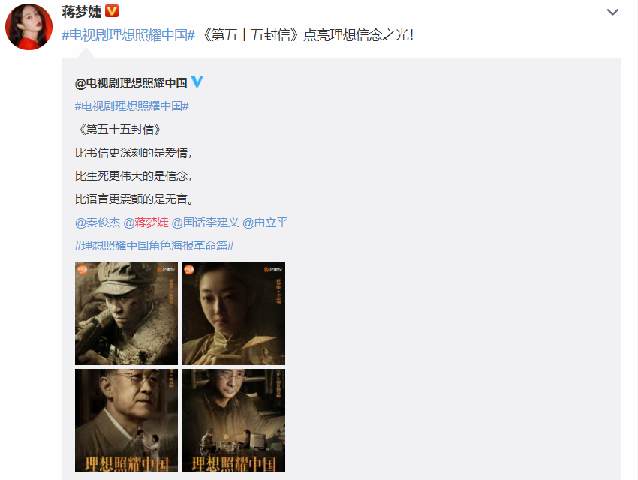Click the orange V verification badge

point(112,11)
